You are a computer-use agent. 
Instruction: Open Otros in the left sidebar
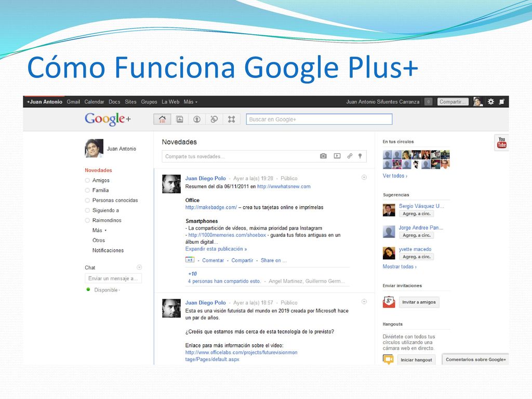99,240
